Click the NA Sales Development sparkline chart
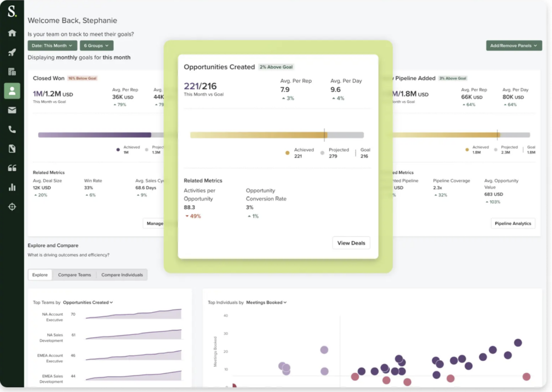The height and width of the screenshot is (392, 552). point(134,334)
